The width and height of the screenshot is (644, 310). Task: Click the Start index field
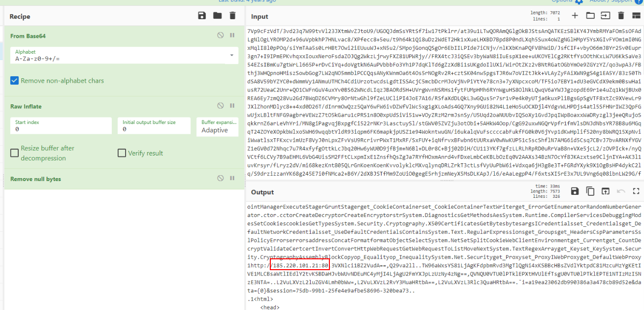[61, 126]
